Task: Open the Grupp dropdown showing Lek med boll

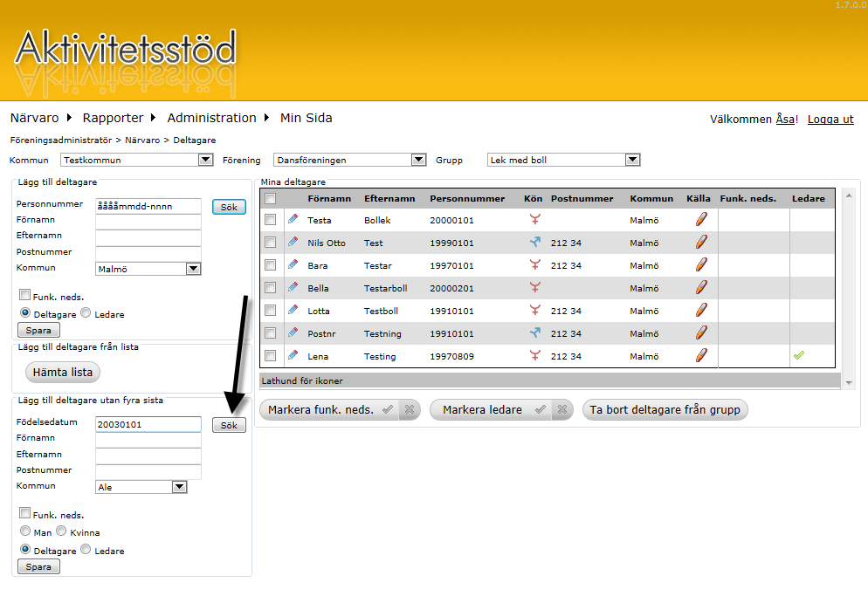Action: (563, 160)
